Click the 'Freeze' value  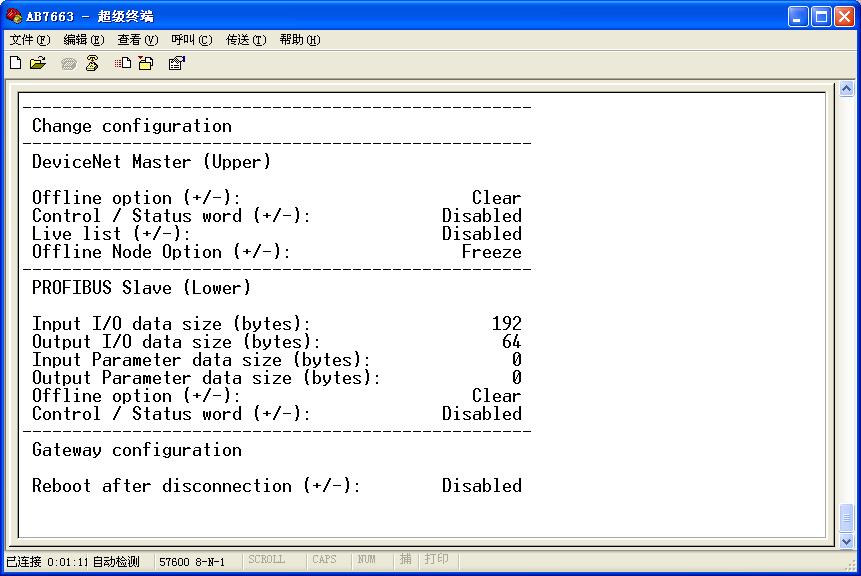tap(491, 252)
